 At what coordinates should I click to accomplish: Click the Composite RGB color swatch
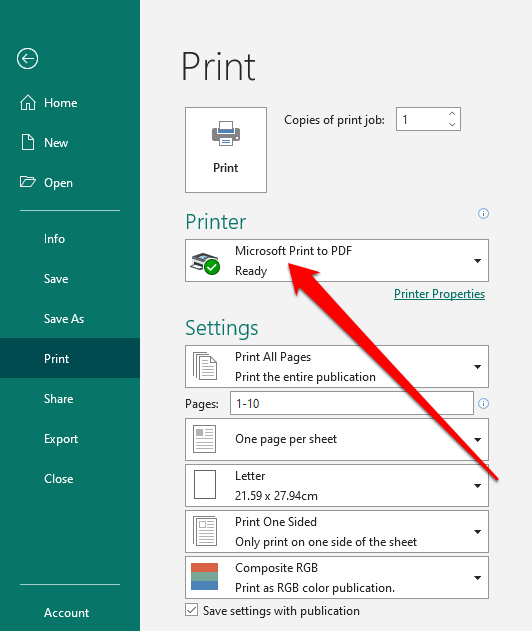[x=204, y=577]
